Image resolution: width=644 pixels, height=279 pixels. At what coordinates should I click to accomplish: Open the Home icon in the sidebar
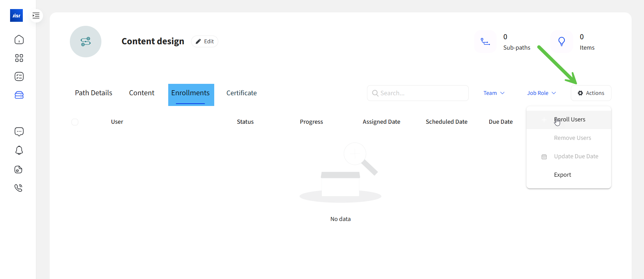click(19, 40)
